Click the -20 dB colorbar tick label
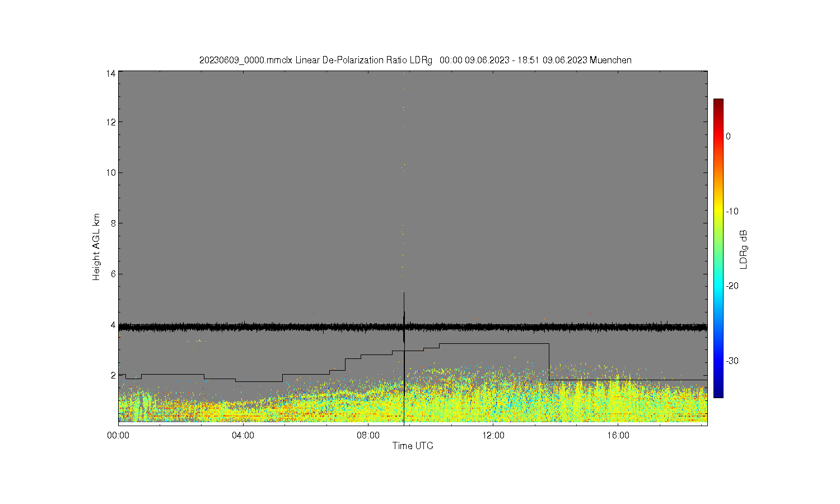 (x=732, y=286)
